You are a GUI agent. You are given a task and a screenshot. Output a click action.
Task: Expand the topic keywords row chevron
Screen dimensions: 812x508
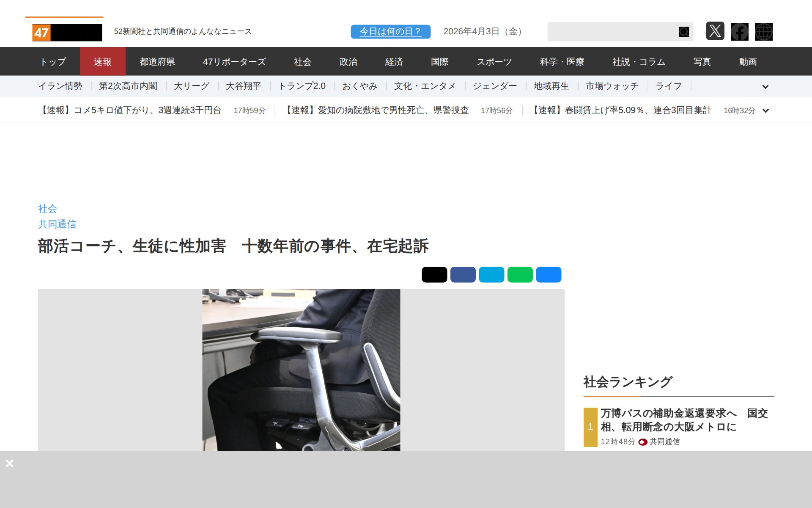765,87
